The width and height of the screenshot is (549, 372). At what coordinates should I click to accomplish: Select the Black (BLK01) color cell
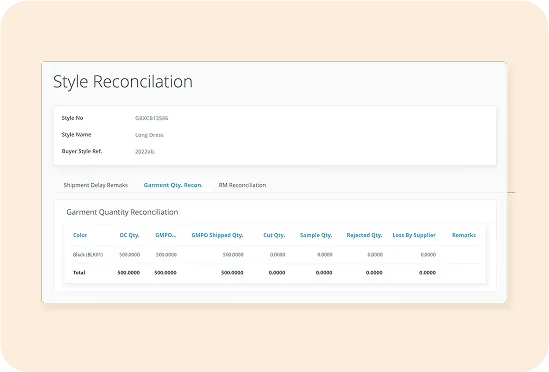click(88, 255)
